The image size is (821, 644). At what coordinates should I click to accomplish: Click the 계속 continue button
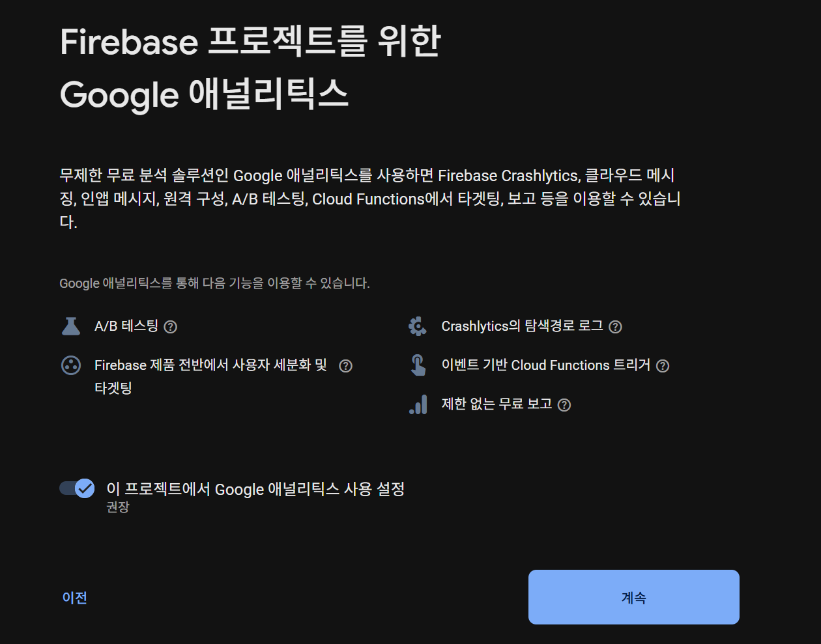[x=633, y=597]
